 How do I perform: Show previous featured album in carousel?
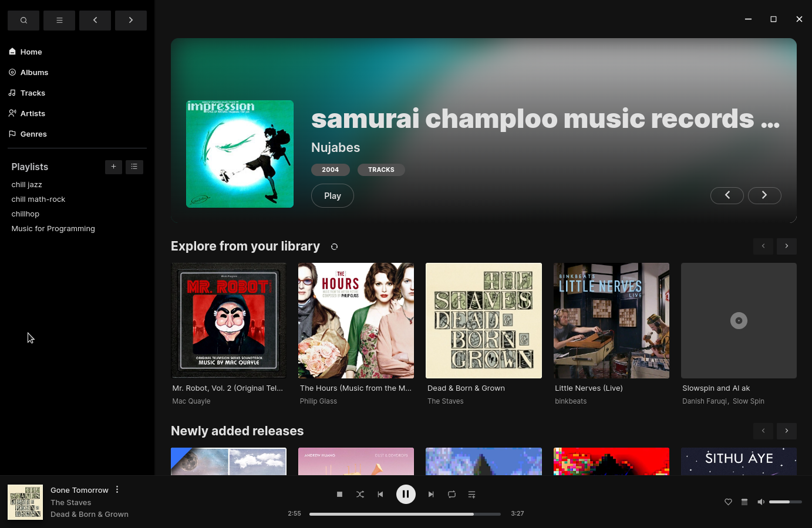tap(727, 195)
